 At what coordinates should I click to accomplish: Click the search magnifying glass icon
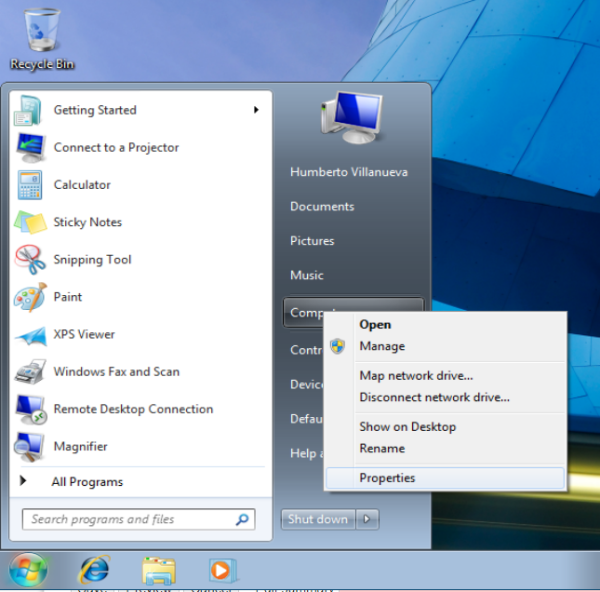pos(242,519)
